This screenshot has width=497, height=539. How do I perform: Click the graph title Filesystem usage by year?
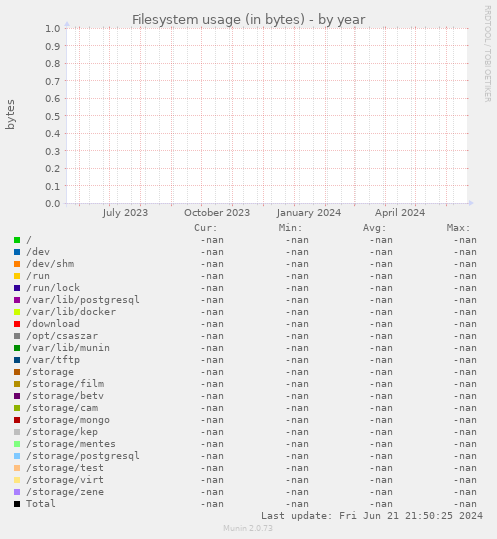(x=248, y=20)
